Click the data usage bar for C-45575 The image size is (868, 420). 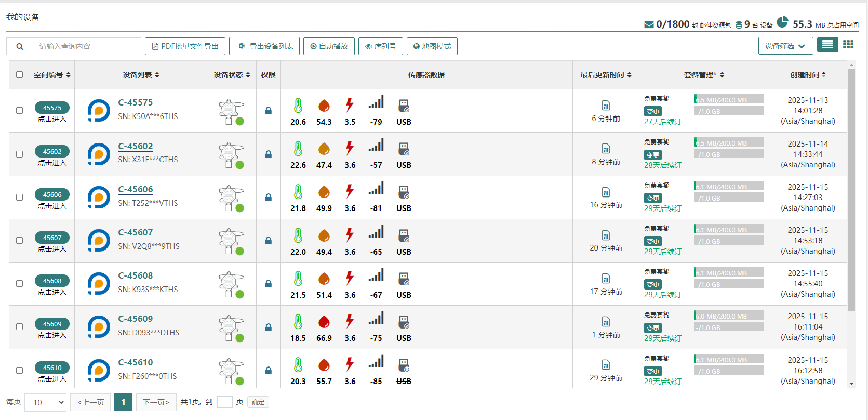pos(729,99)
